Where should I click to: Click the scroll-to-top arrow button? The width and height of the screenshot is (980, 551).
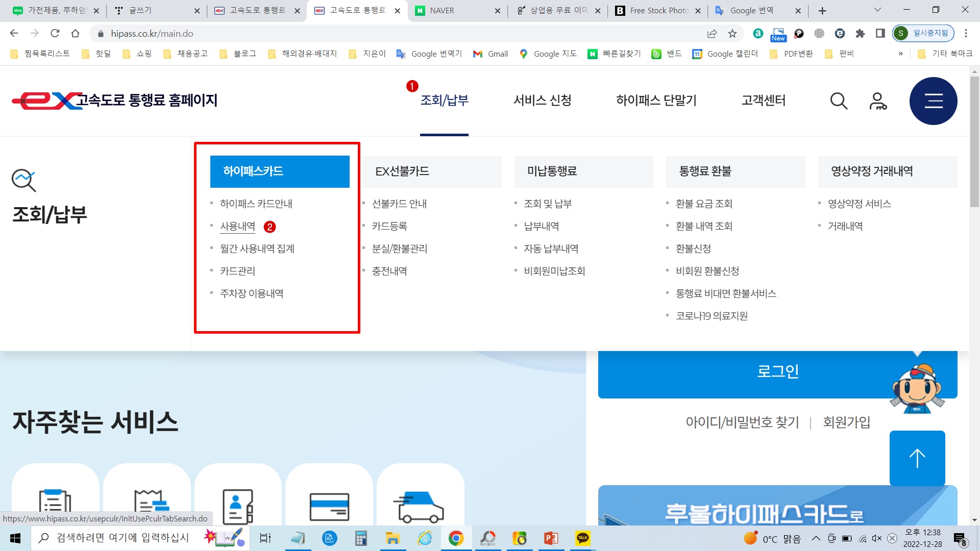click(917, 458)
